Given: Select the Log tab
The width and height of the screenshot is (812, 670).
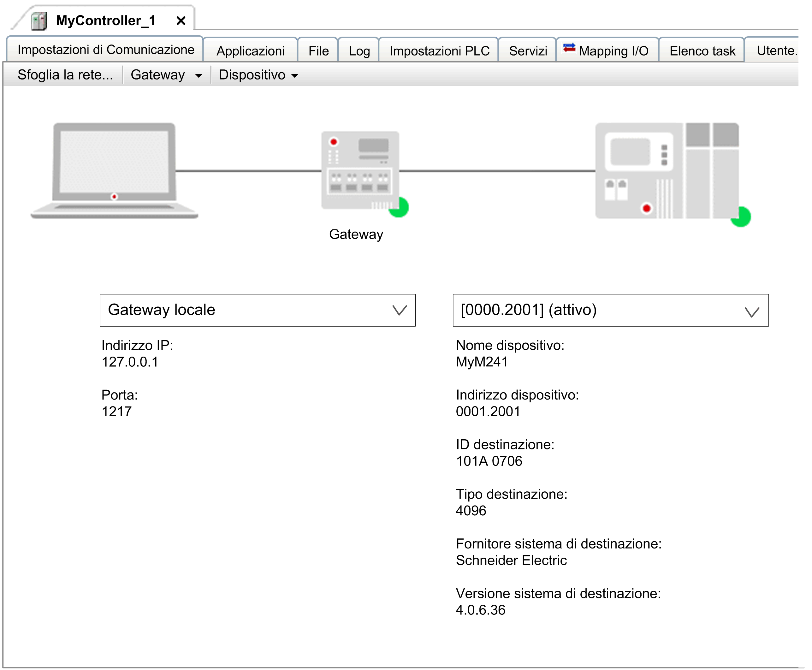Looking at the screenshot, I should [x=359, y=51].
